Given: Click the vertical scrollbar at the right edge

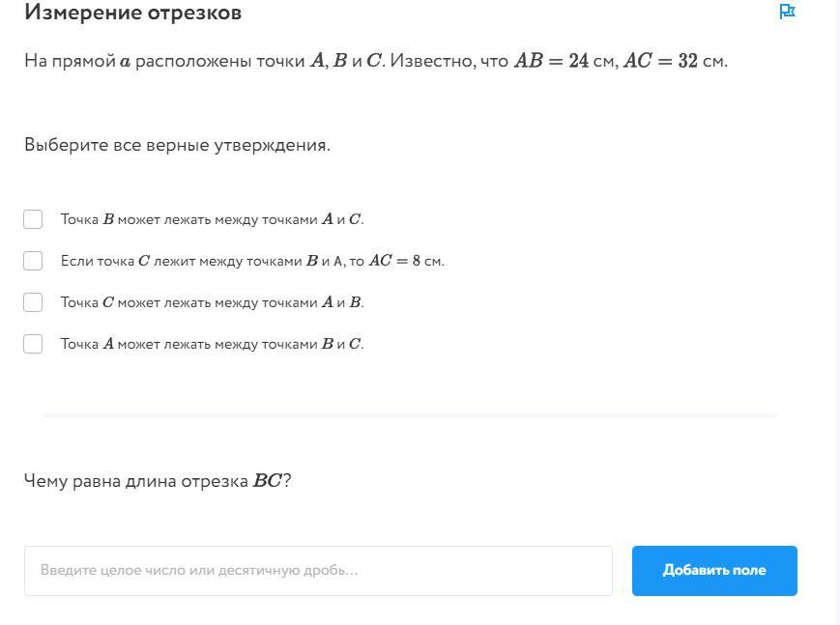Looking at the screenshot, I should point(836,312).
